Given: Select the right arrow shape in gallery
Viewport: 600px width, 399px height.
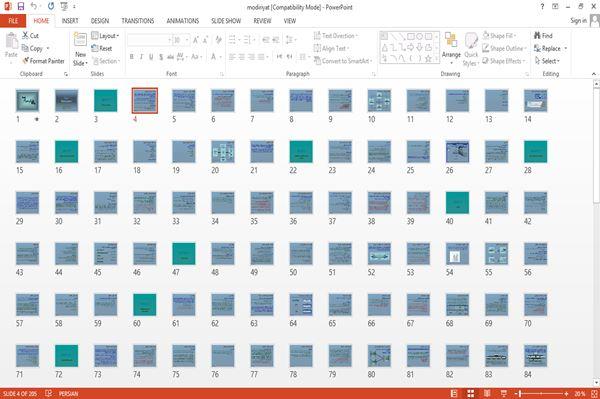Looking at the screenshot, I should 411,47.
